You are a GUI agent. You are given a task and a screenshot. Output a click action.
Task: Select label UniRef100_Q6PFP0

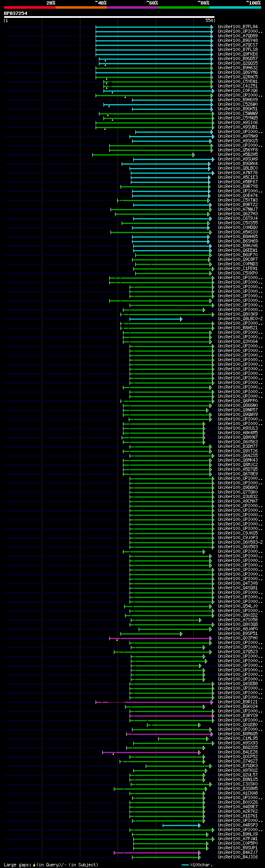click(238, 401)
